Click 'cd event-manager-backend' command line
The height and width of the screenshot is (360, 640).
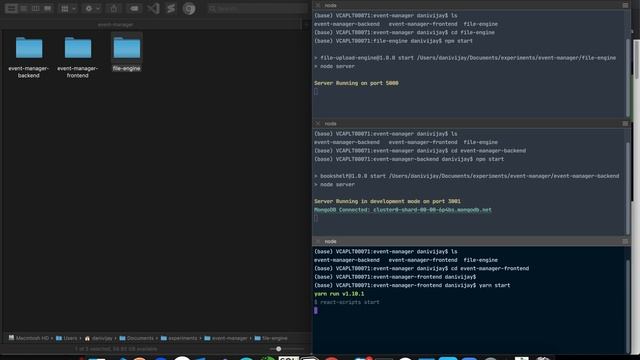pos(488,151)
